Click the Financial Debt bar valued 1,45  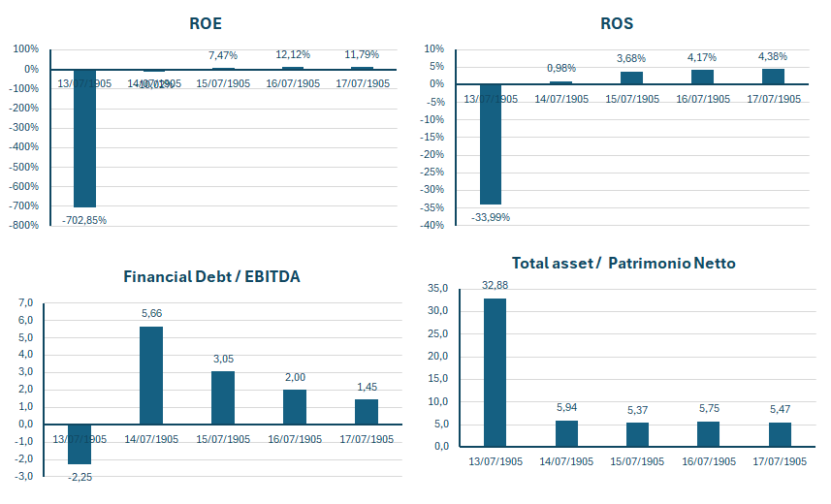point(367,412)
